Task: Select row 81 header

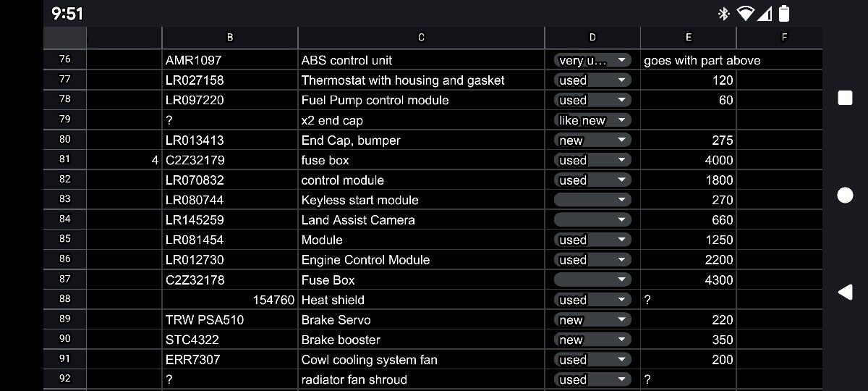Action: coord(65,160)
